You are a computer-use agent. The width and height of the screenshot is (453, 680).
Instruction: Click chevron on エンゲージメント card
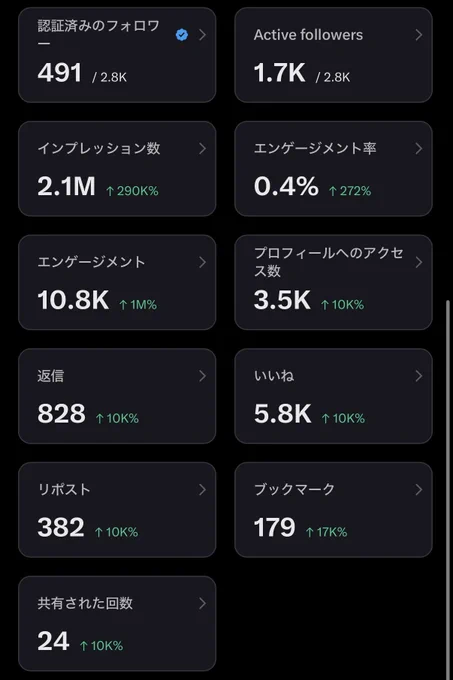[202, 262]
